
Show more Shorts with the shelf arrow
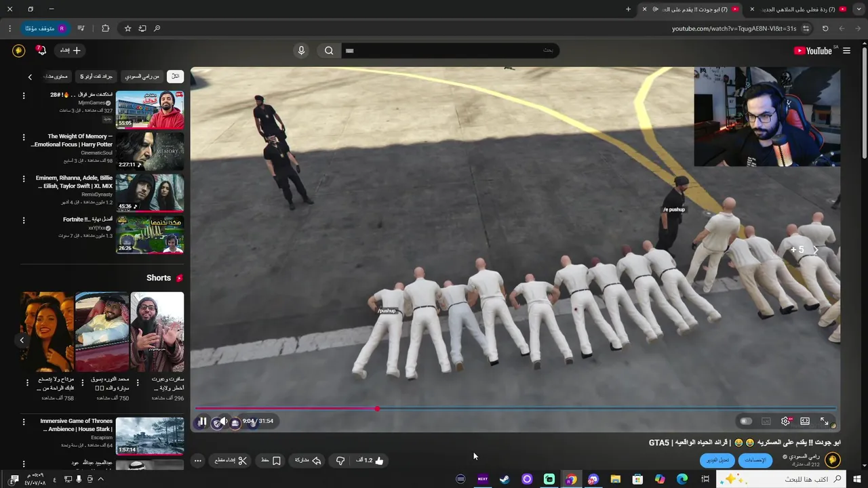click(22, 340)
